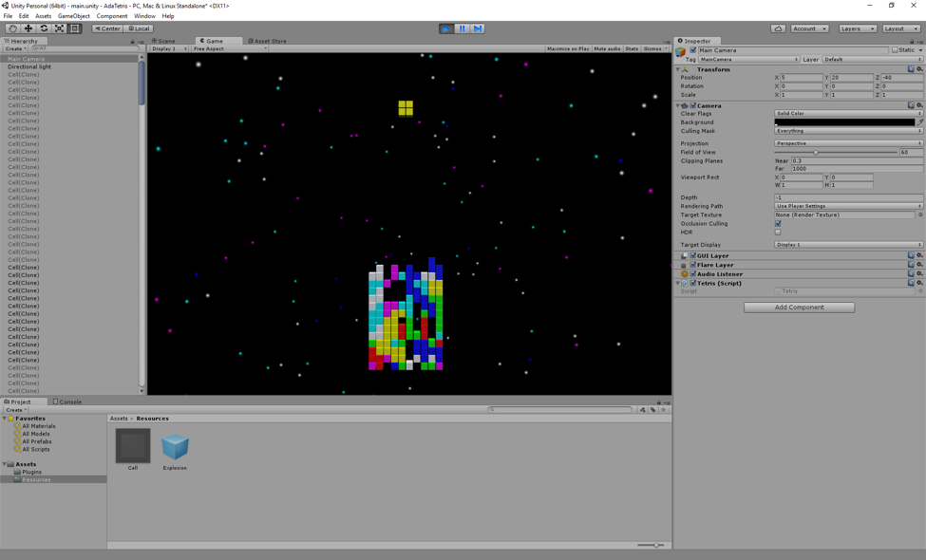Image resolution: width=926 pixels, height=560 pixels.
Task: Disable Occlusion Culling on the camera
Action: pos(778,223)
